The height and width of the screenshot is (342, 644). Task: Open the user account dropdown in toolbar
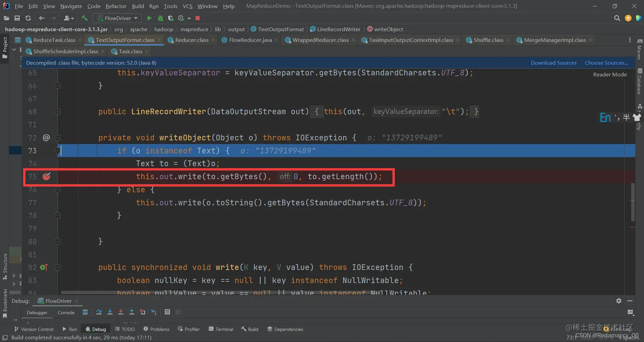click(68, 18)
